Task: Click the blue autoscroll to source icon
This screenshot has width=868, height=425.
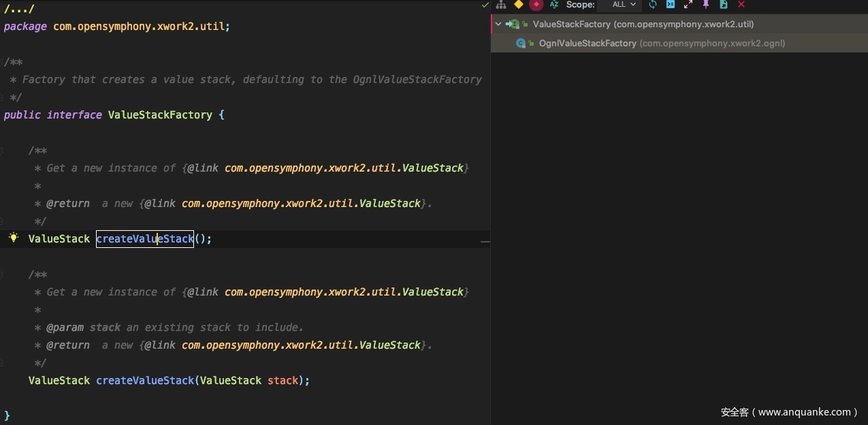Action: tap(671, 5)
